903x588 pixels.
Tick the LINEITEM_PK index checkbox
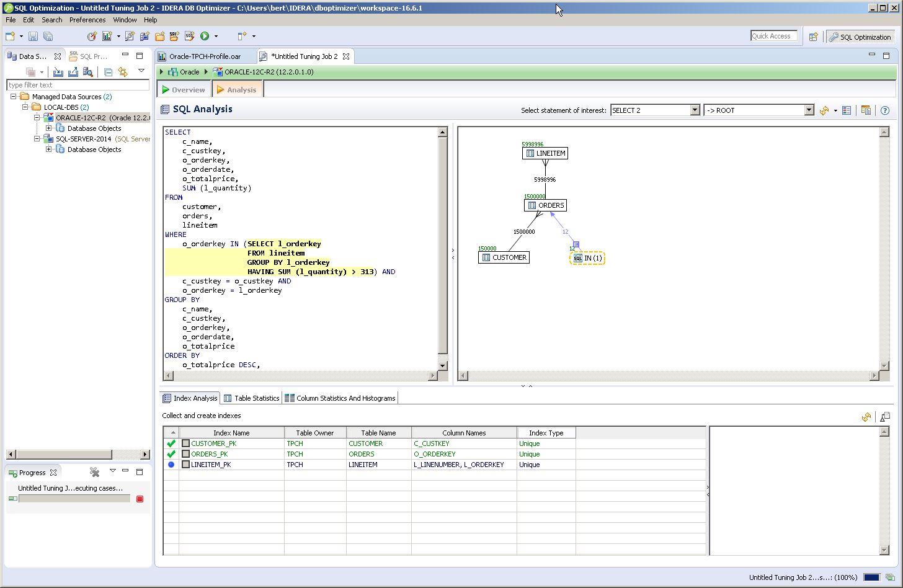(185, 465)
